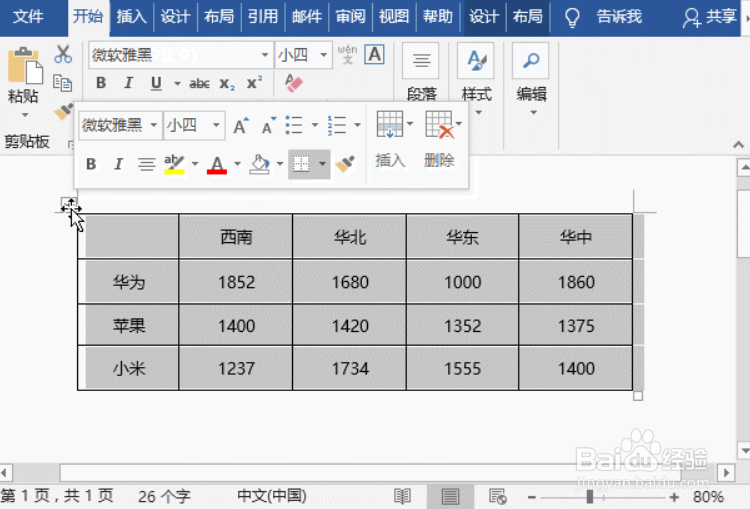Click the character border A icon

click(x=375, y=54)
